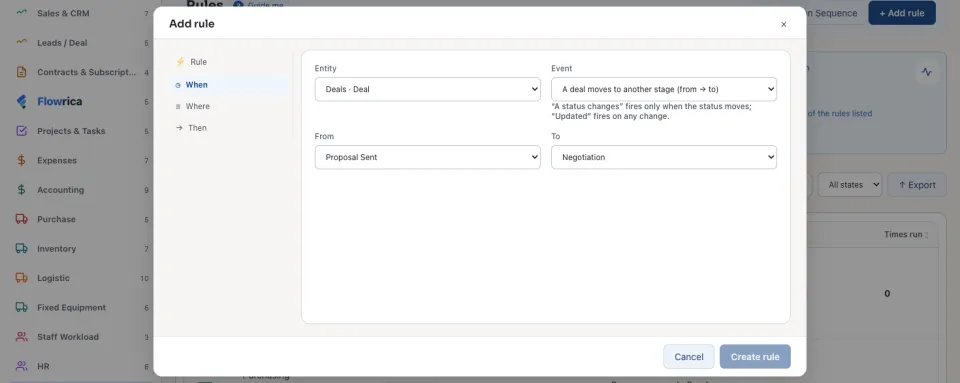Open HR in sidebar

coord(82,366)
